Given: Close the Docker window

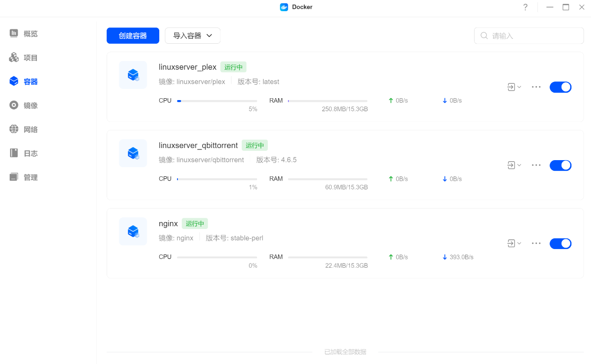Looking at the screenshot, I should (x=582, y=7).
